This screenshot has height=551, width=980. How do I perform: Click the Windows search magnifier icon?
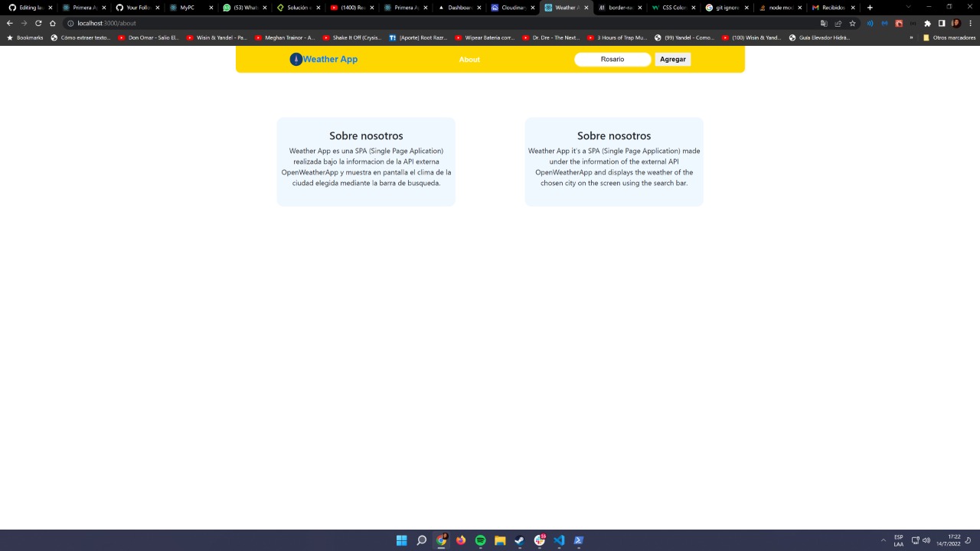click(x=421, y=540)
